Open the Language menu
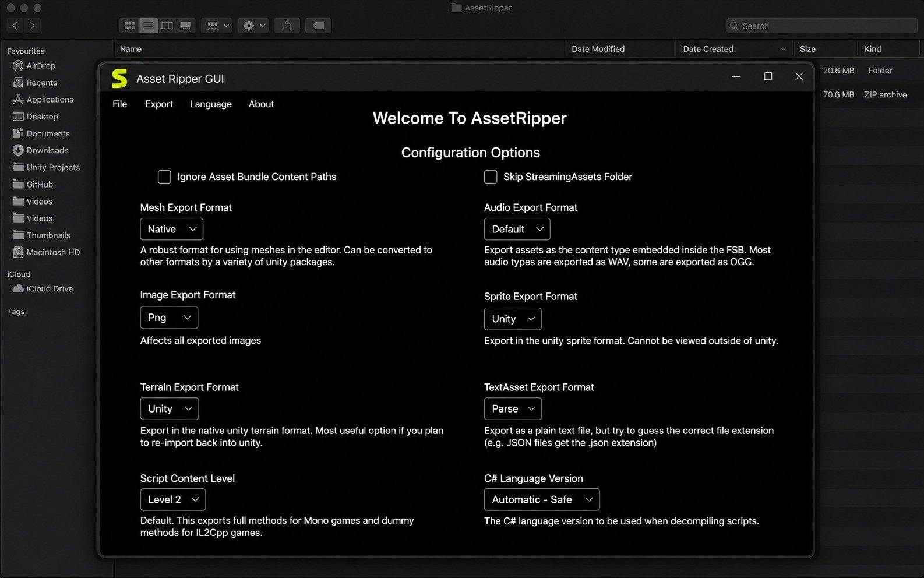Screen dimensions: 924x578 pyautogui.click(x=211, y=104)
